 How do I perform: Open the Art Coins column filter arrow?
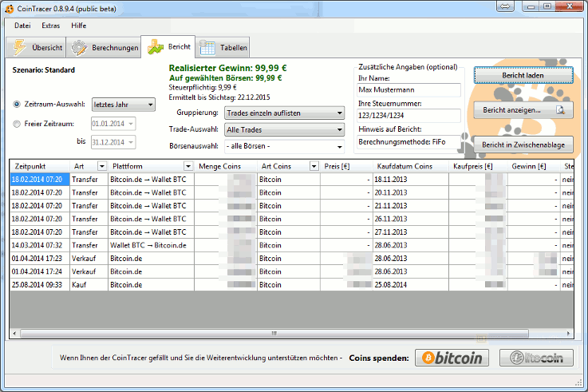coord(314,166)
